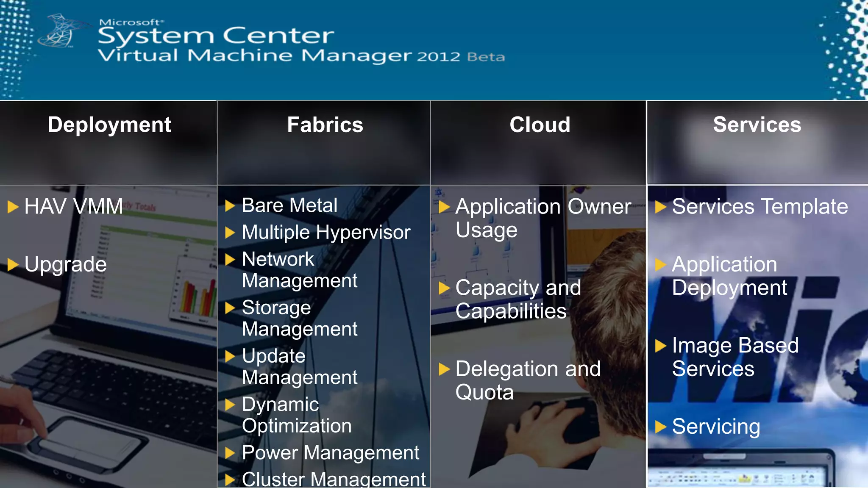
Task: Click the yellow arrow beside Network Management
Action: tap(230, 259)
